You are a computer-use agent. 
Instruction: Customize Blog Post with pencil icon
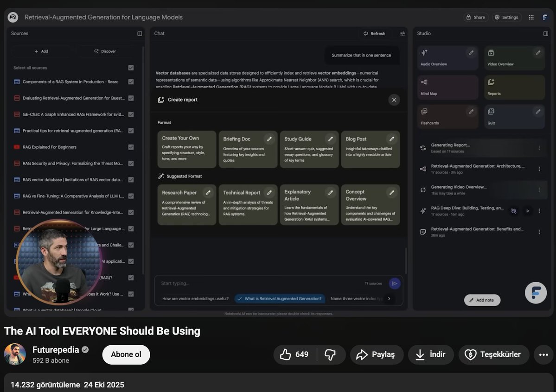pyautogui.click(x=391, y=139)
